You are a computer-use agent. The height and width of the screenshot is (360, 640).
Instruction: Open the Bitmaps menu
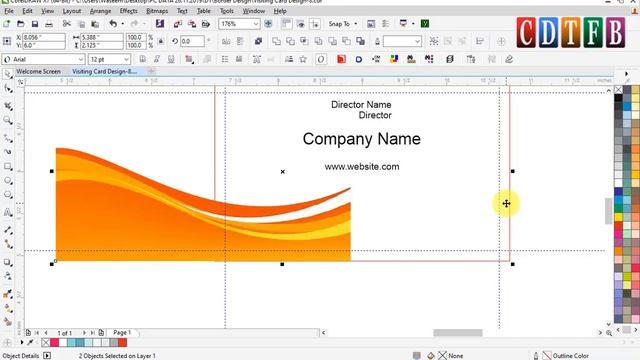[x=157, y=11]
